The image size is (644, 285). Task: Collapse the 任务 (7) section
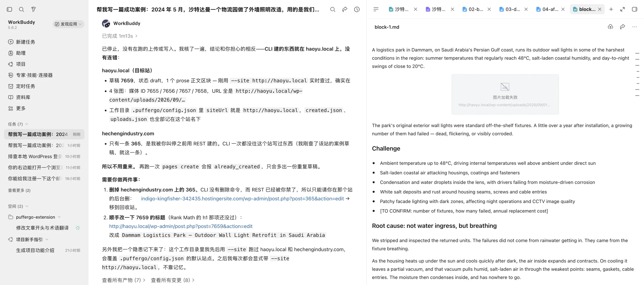[x=18, y=124]
